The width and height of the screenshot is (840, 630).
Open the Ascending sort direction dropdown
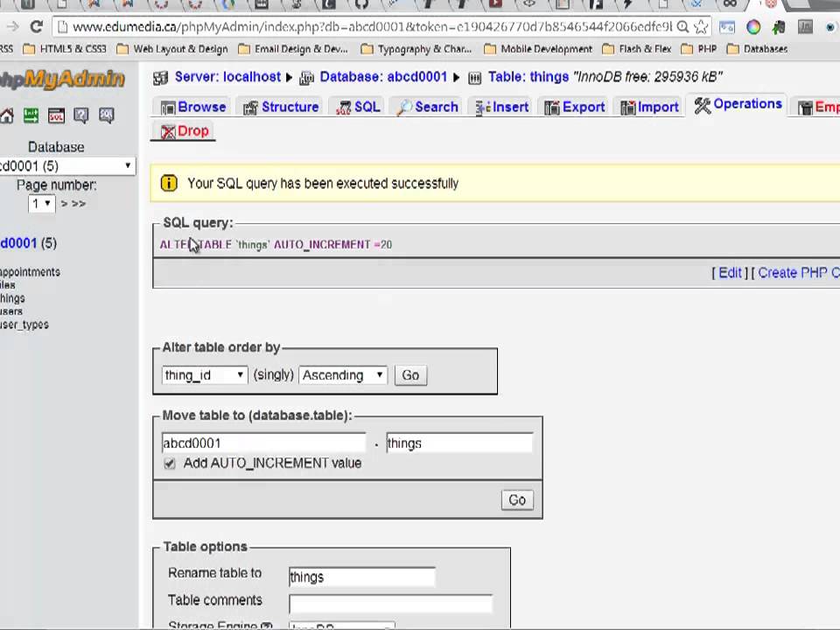click(x=343, y=375)
